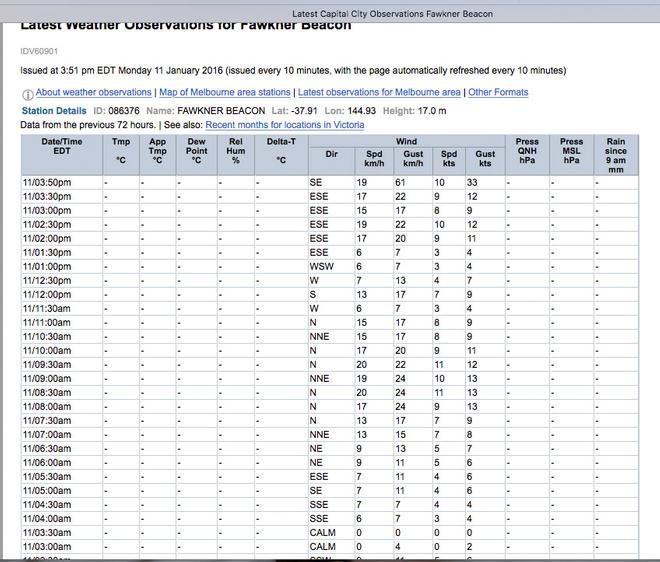Click the Gust km/h column header
660x562 pixels.
413,161
